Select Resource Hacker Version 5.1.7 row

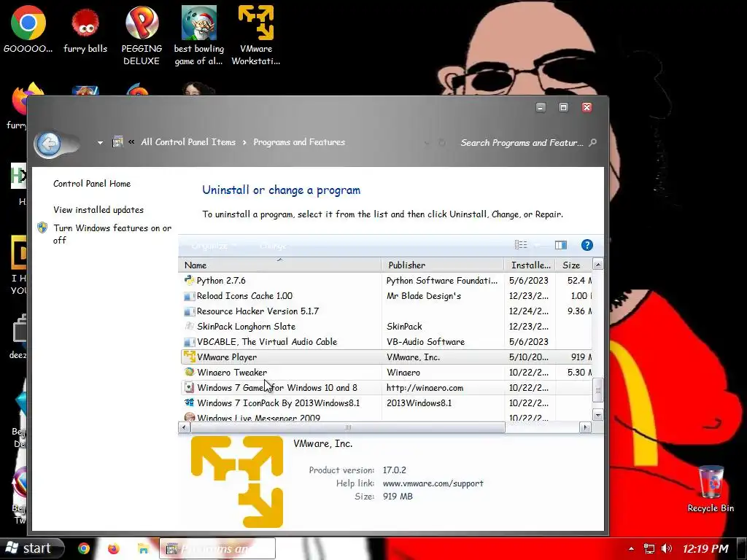coord(387,311)
